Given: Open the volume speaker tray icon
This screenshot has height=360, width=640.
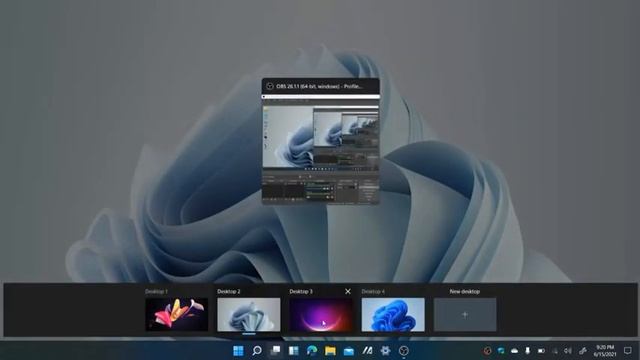Looking at the screenshot, I should pos(568,351).
